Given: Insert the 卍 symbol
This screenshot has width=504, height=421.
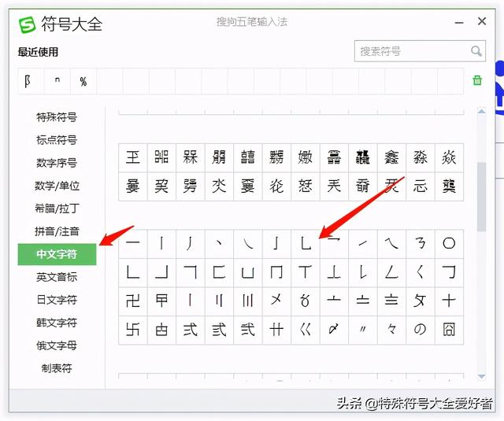Looking at the screenshot, I should [x=133, y=301].
